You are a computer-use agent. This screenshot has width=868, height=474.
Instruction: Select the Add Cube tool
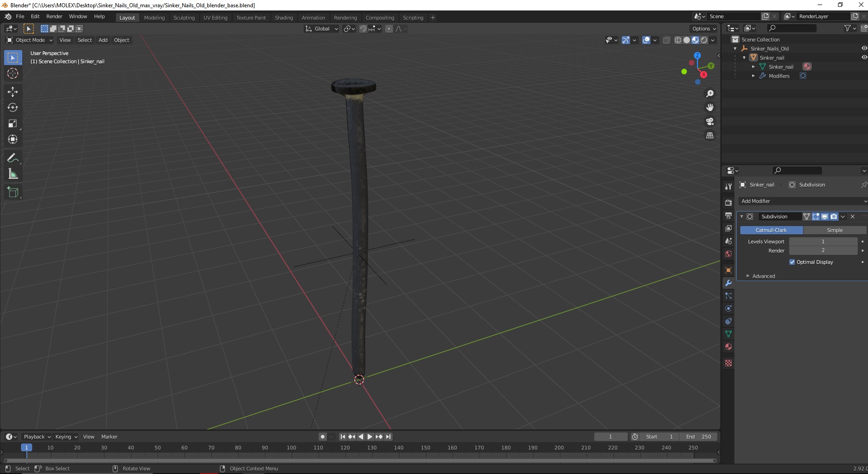point(13,192)
